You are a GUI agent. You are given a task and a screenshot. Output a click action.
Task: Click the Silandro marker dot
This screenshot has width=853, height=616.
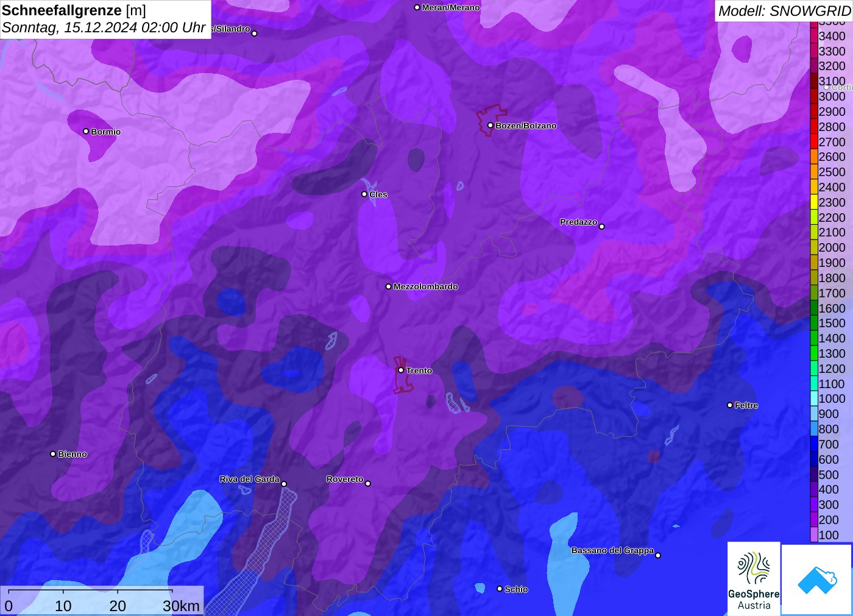point(255,34)
